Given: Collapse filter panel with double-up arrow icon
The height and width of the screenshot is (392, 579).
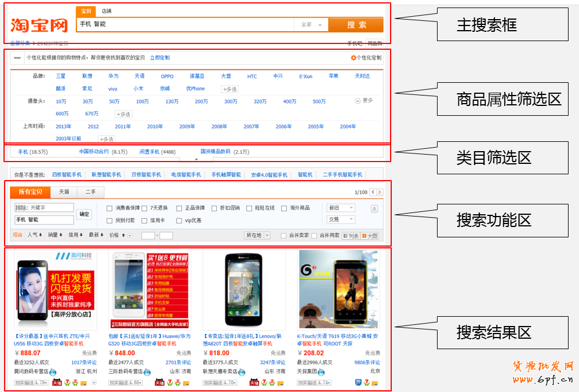Looking at the screenshot, I should click(x=374, y=209).
